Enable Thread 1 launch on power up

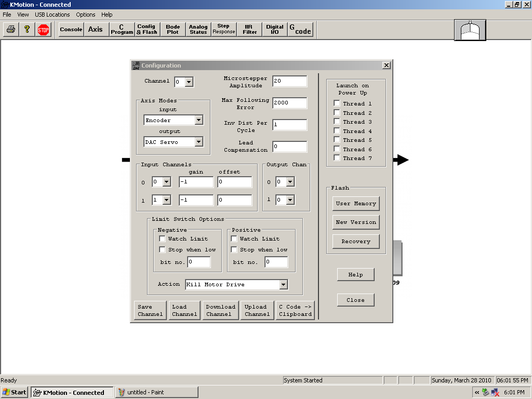pos(337,103)
